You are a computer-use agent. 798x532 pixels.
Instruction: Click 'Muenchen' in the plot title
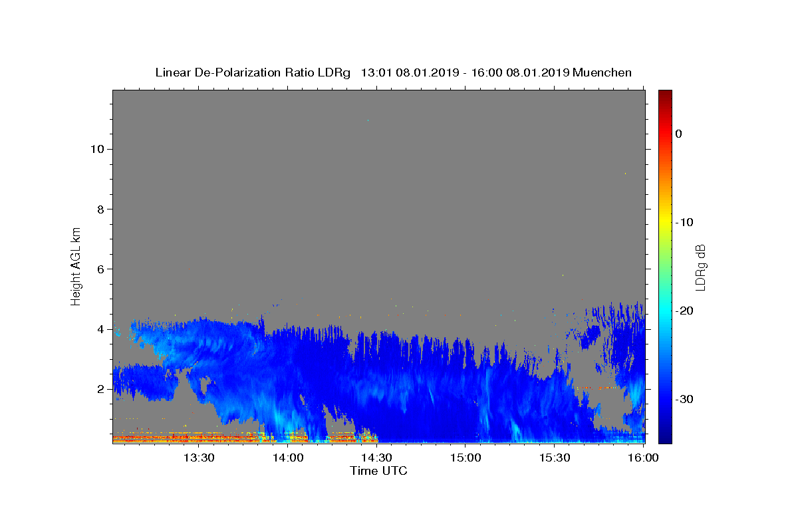(x=602, y=72)
